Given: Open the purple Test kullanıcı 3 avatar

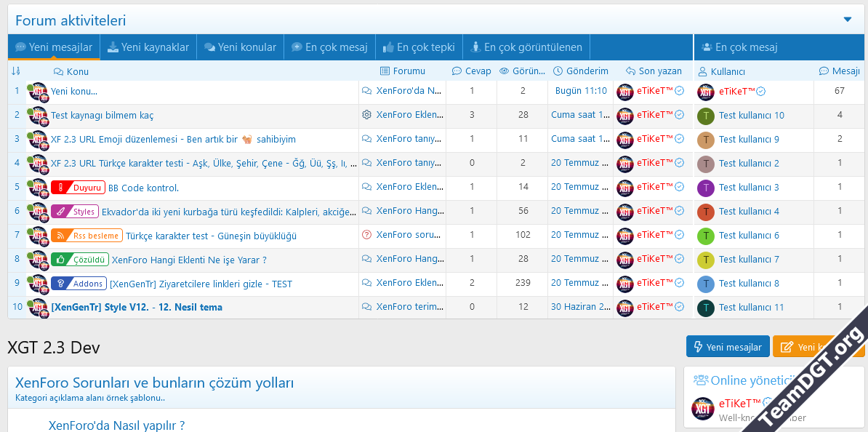Looking at the screenshot, I should (x=706, y=187).
